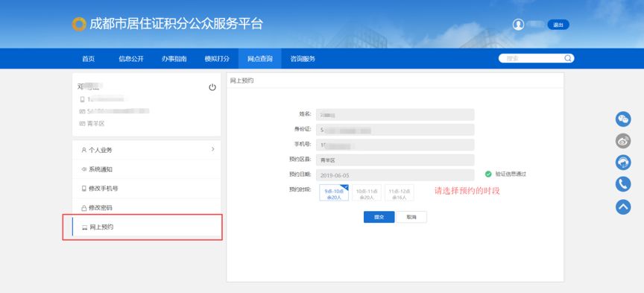Click the lock icon beside 修改密码
644x293 pixels.
[x=83, y=208]
